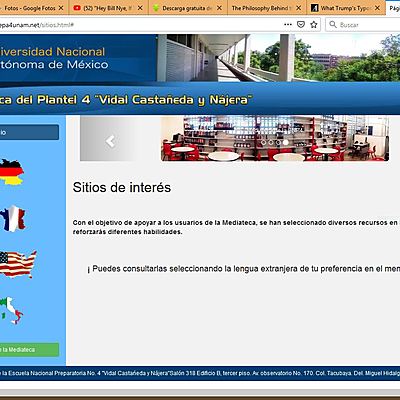Select the second carousel indicator dot
This screenshot has width=400, height=400.
coord(271,142)
